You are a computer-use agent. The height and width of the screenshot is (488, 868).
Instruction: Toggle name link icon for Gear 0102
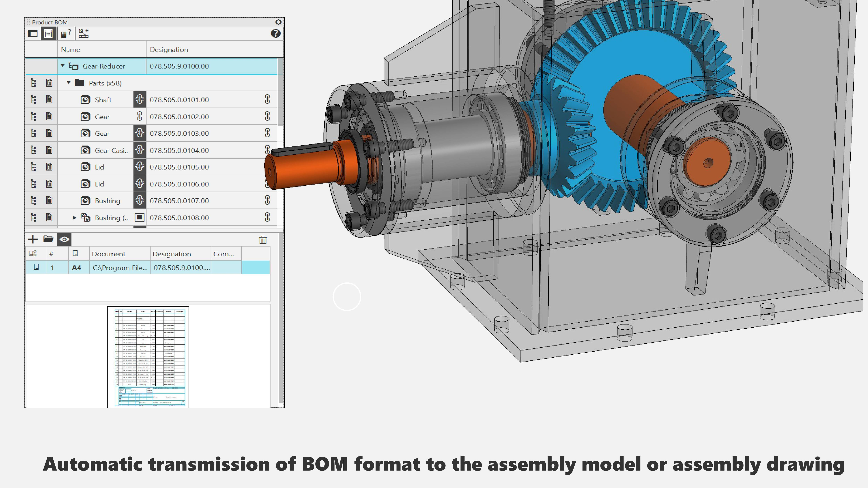(x=140, y=116)
